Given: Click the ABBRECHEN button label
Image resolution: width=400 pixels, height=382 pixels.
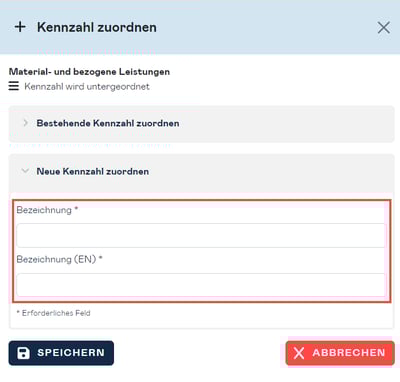Looking at the screenshot, I should pyautogui.click(x=349, y=353).
